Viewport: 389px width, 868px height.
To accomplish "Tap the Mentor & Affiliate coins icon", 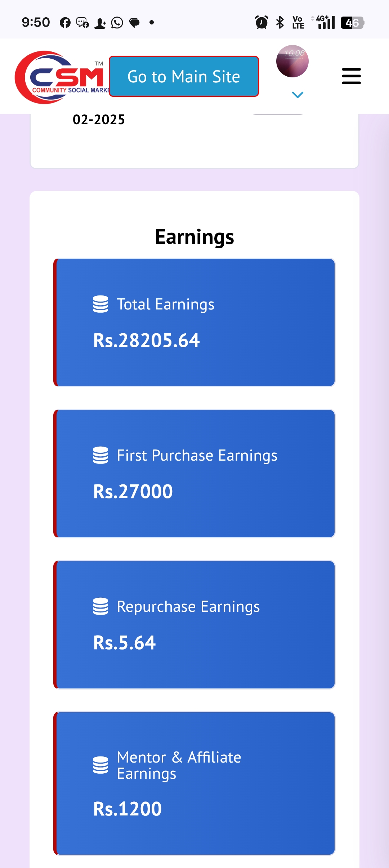I will click(x=100, y=765).
